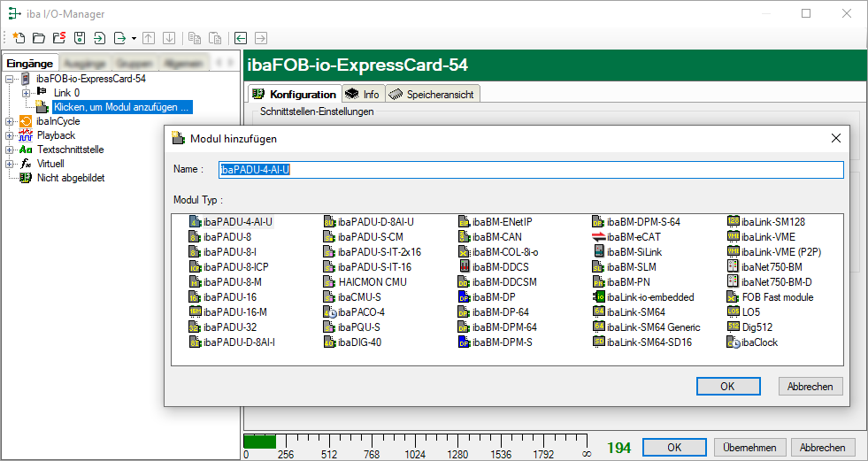Click Abbrechen in Modul hinzufügen dialog

[x=810, y=387]
